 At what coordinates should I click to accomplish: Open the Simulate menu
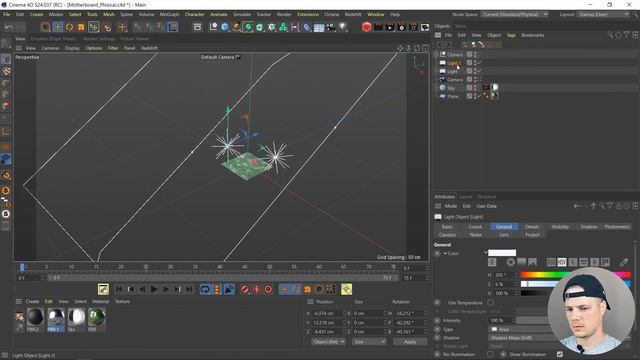click(x=242, y=14)
